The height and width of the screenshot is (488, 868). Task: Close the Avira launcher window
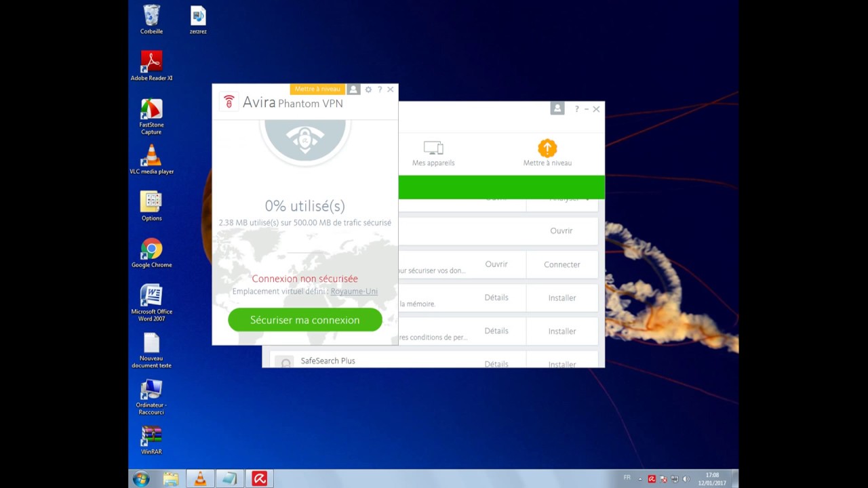pyautogui.click(x=596, y=109)
